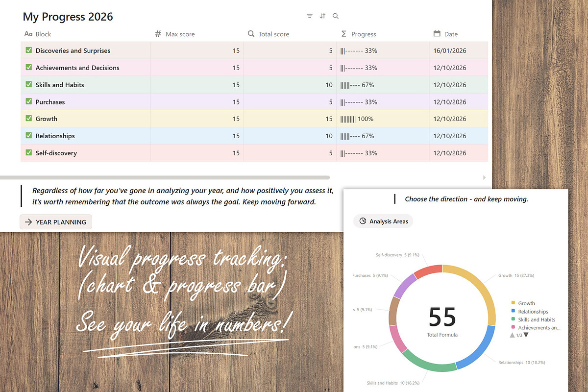Image resolution: width=588 pixels, height=392 pixels.
Task: Click the hash icon in Max score header
Action: pyautogui.click(x=158, y=34)
